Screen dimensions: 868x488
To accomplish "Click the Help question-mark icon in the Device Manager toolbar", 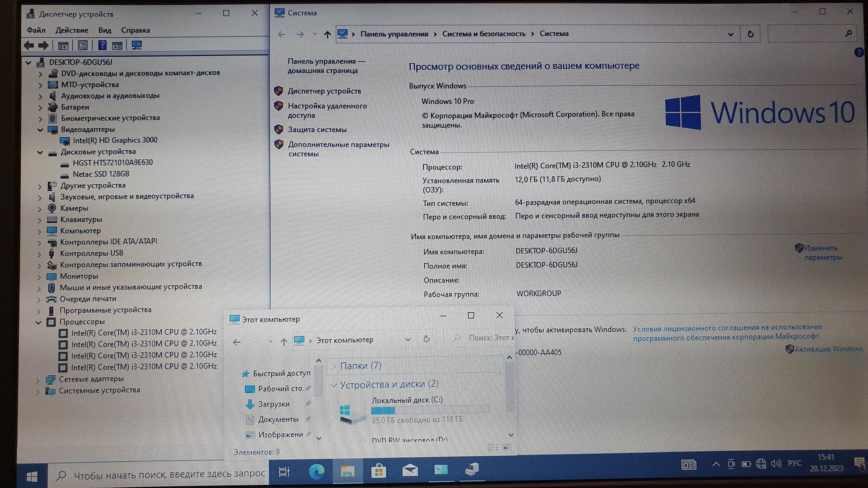I will click(x=102, y=45).
